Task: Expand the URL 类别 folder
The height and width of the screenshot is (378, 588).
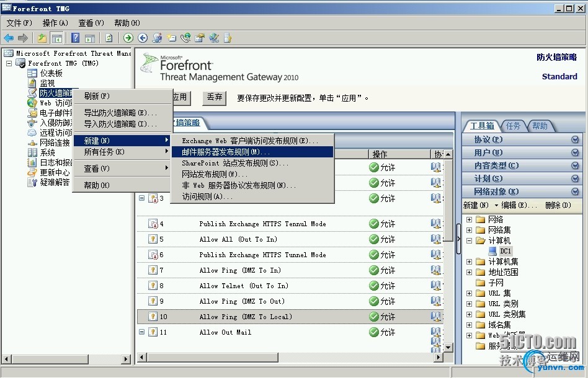Action: click(x=469, y=304)
